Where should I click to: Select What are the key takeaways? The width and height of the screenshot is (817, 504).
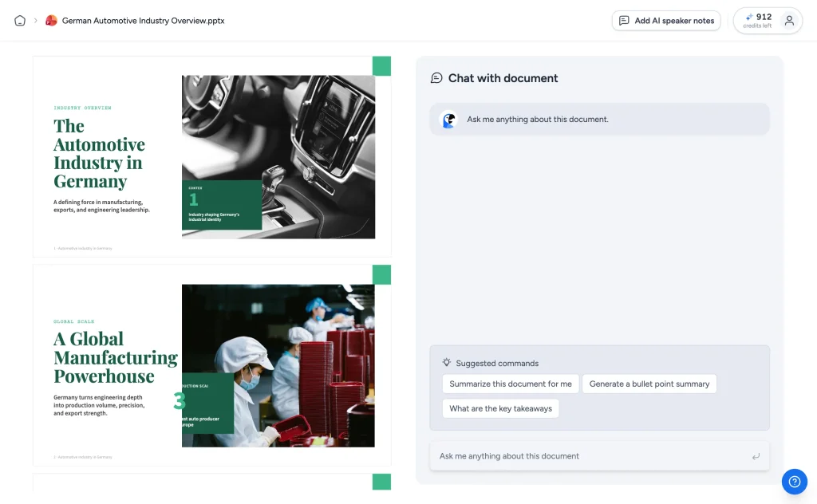coord(500,409)
